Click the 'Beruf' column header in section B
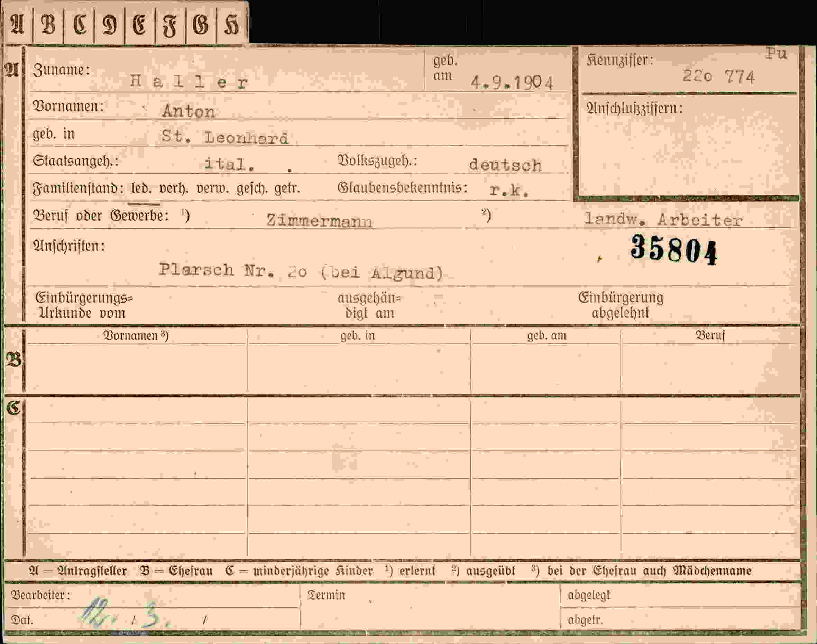The image size is (817, 644). coord(710,335)
